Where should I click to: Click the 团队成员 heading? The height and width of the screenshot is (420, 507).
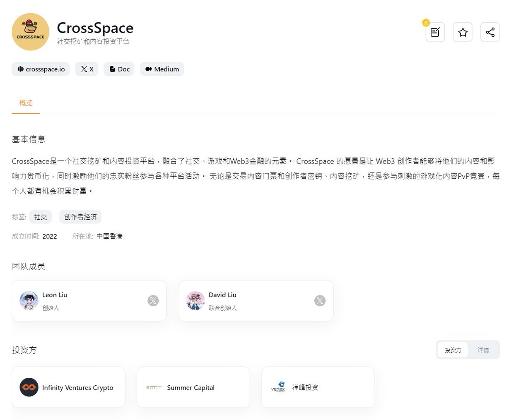tap(28, 266)
